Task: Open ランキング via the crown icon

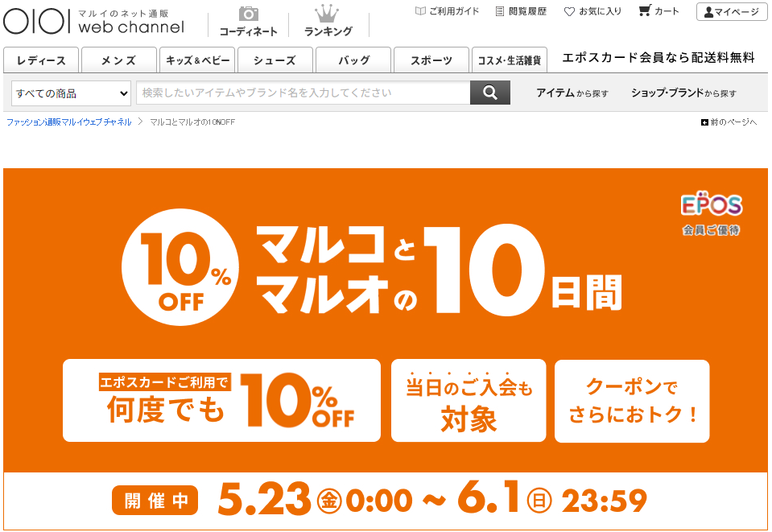Action: [x=328, y=22]
